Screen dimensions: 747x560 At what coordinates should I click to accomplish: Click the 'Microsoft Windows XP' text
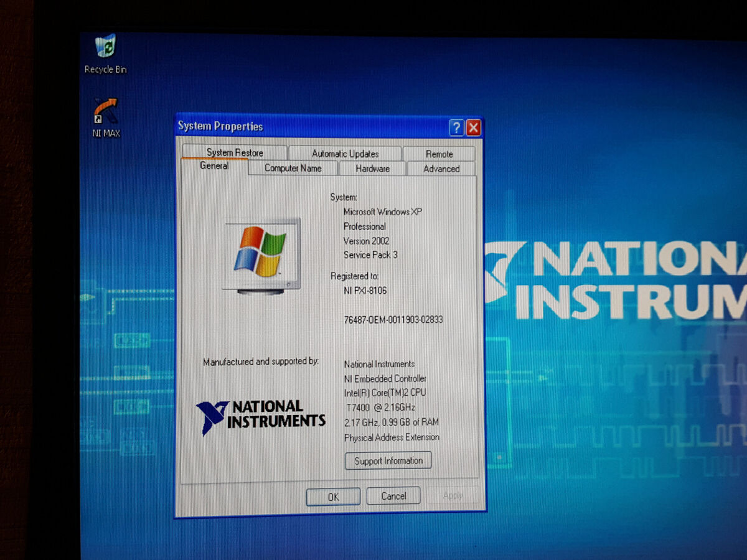382,212
